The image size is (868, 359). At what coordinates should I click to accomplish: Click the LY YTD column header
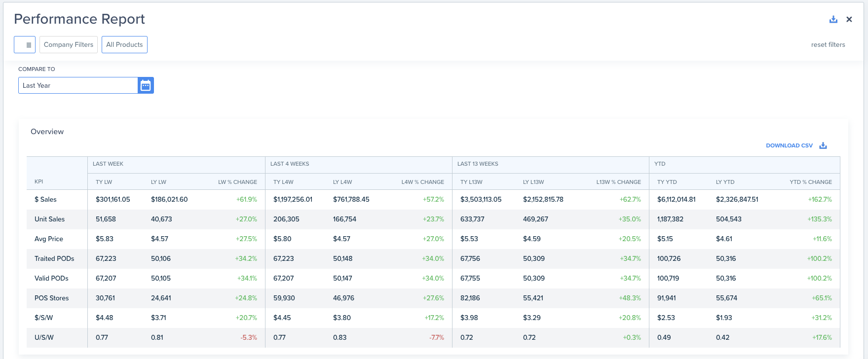pos(725,182)
